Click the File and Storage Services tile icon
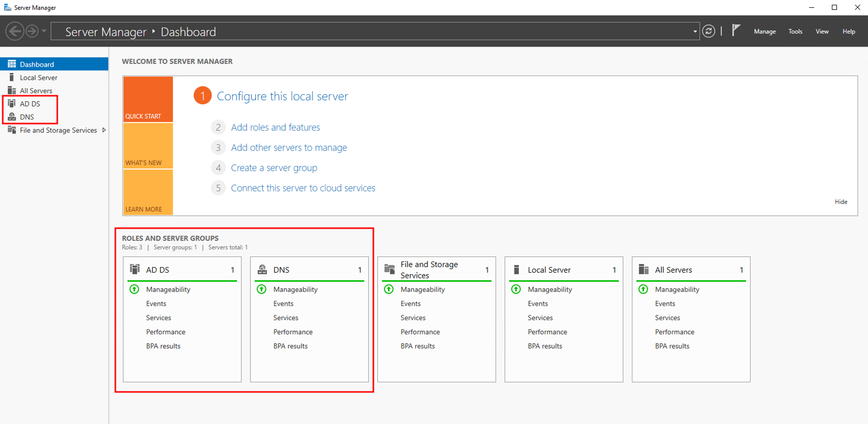The width and height of the screenshot is (868, 424). [389, 270]
